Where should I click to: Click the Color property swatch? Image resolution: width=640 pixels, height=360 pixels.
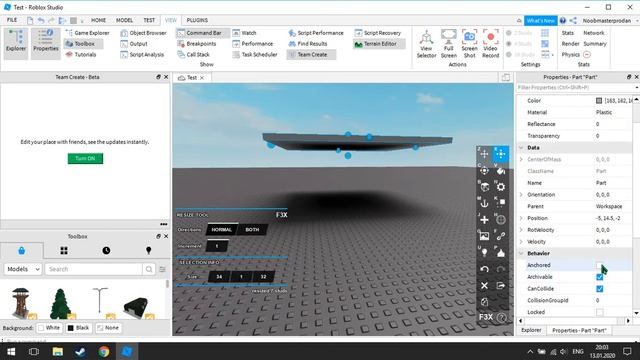(599, 100)
